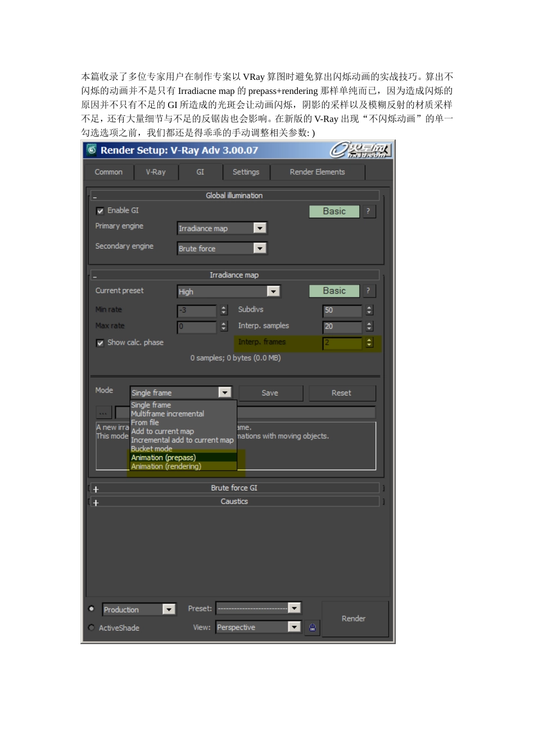The height and width of the screenshot is (756, 534).
Task: Click help button in Global illumination section
Action: tap(368, 211)
